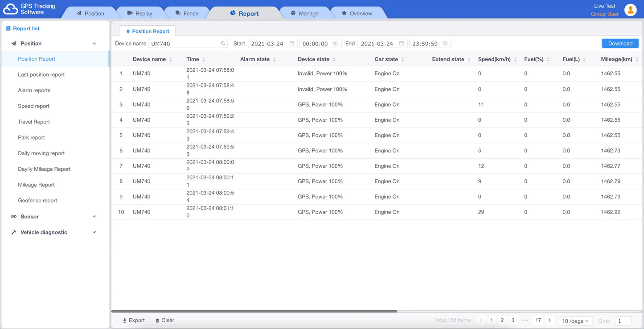Click the Export download icon at bottom

(124, 320)
